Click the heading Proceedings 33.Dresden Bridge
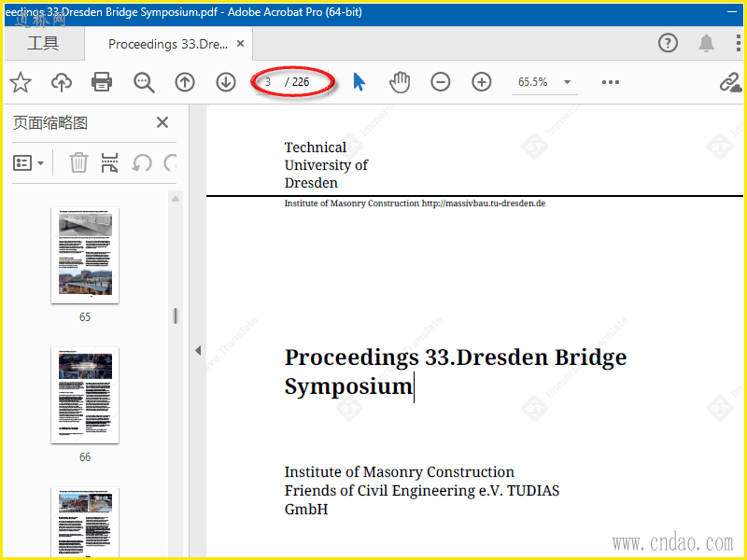747x560 pixels. [456, 357]
